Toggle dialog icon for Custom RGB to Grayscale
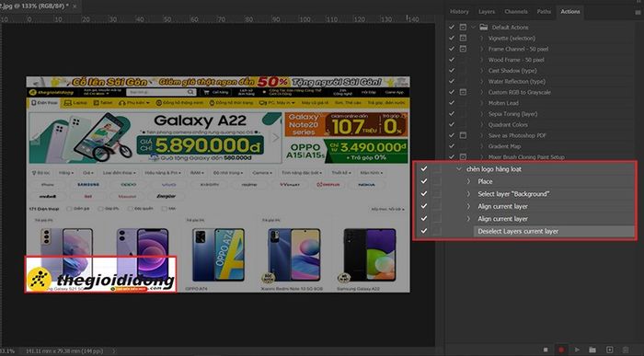 (463, 92)
